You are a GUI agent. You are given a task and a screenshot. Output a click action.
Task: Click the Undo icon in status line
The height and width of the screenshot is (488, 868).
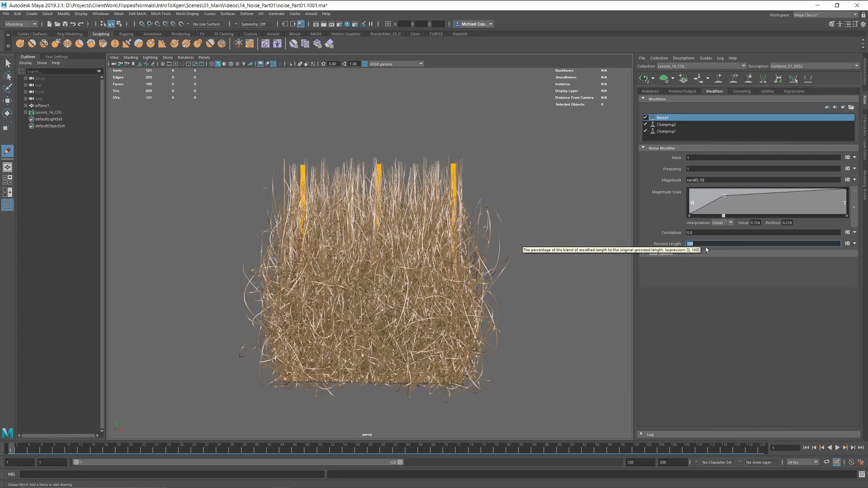pyautogui.click(x=73, y=24)
